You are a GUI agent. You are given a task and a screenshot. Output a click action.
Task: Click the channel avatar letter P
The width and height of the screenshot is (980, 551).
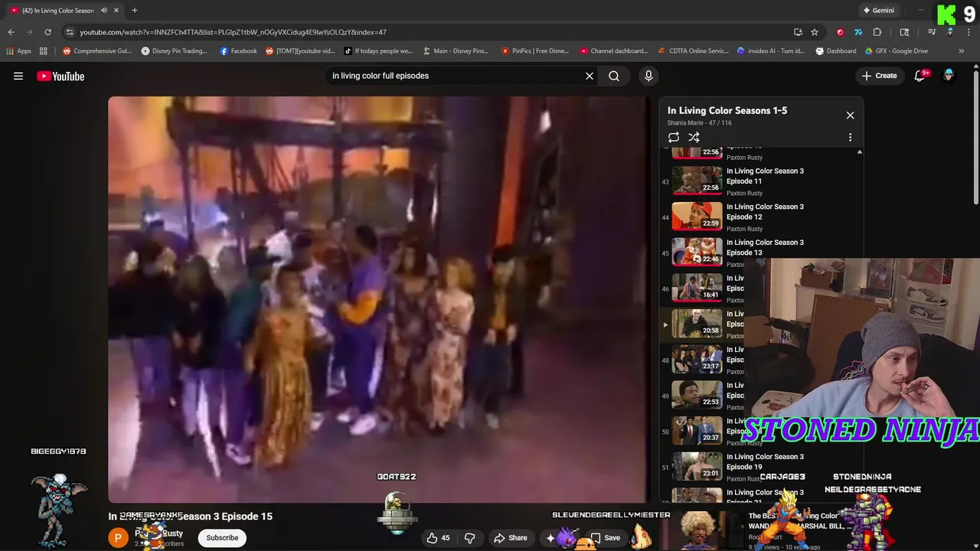[x=118, y=538]
